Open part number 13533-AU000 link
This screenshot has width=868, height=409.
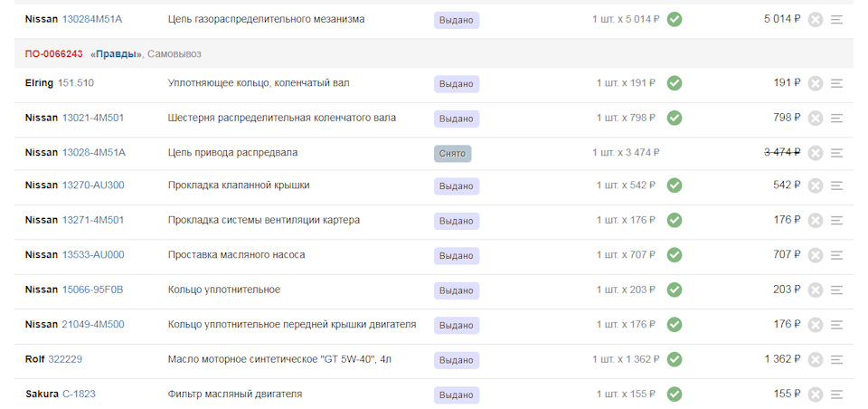(x=93, y=255)
